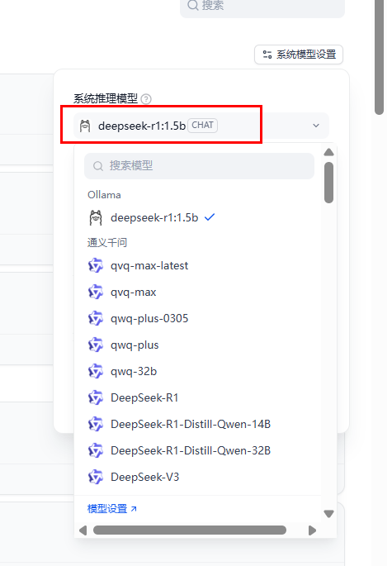This screenshot has height=566, width=392.
Task: Click the help icon beside 系统推理模型
Action: click(146, 98)
